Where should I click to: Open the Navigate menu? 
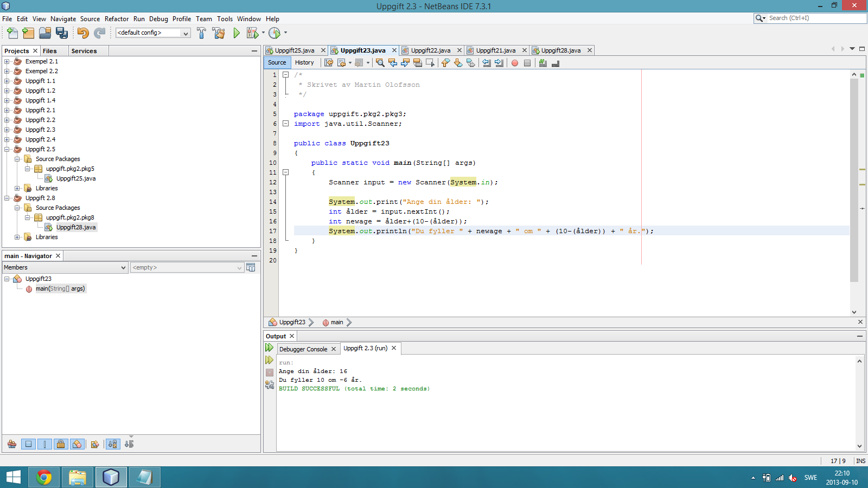click(x=63, y=19)
